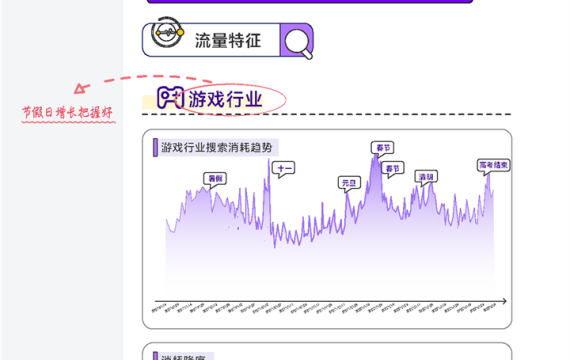Click the chart title 游戏行业搜索消耗趋势
The image size is (570, 360).
tap(216, 147)
